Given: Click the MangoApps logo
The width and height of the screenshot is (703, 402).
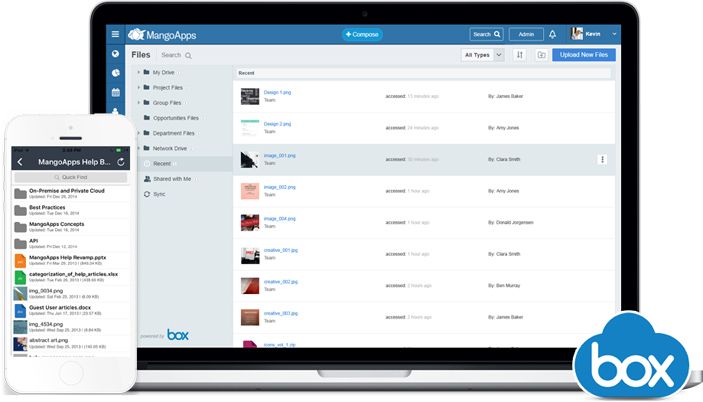Looking at the screenshot, I should (x=162, y=35).
